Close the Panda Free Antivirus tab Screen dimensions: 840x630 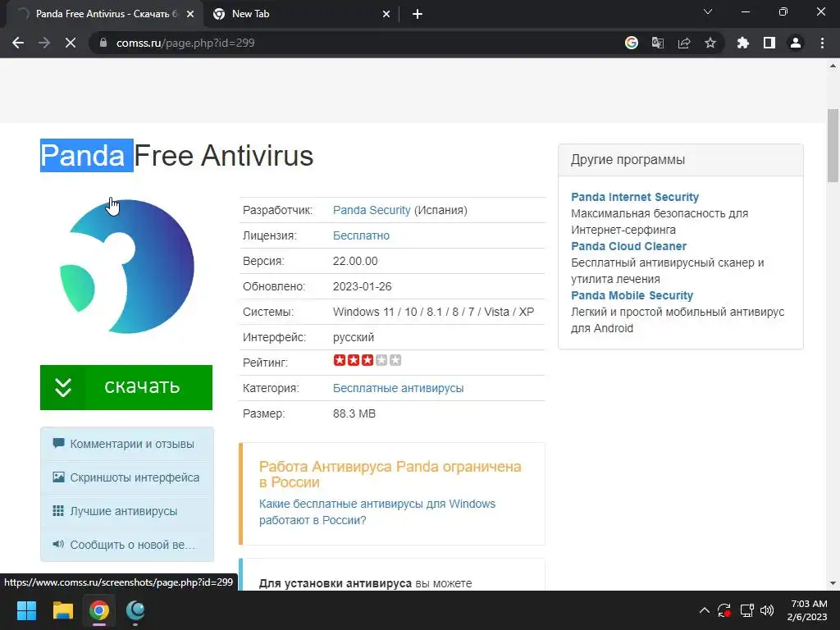(x=190, y=15)
